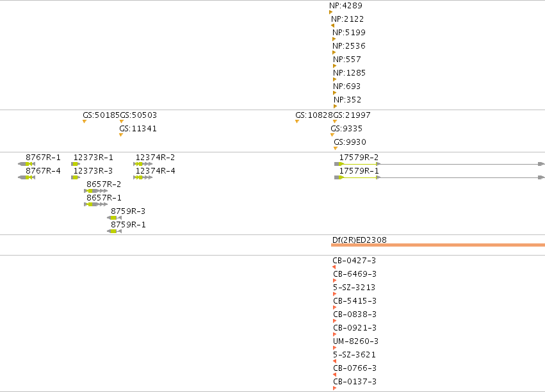
Task: Select the NP:1285 label
Action: pos(349,73)
